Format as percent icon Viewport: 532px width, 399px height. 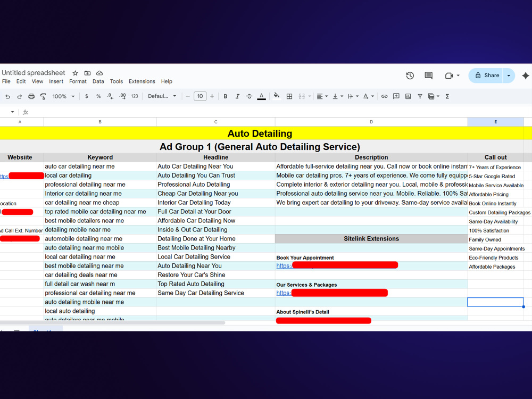pos(98,96)
